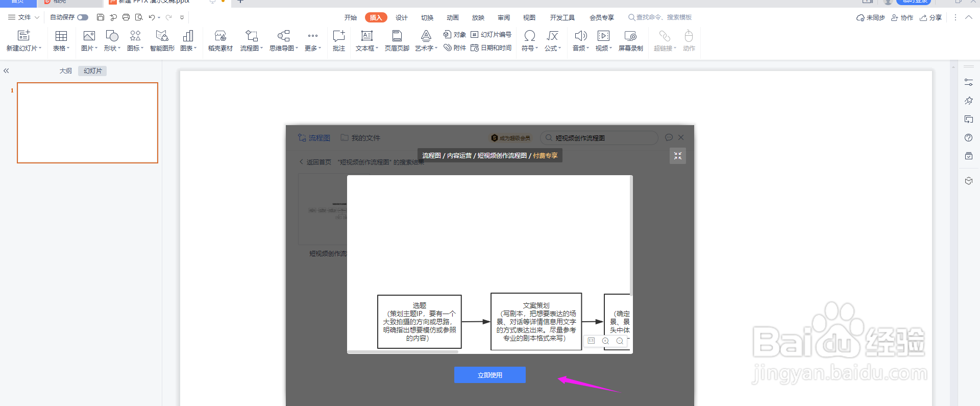Click the 文本框 text box icon
This screenshot has width=980, height=406.
(x=367, y=36)
